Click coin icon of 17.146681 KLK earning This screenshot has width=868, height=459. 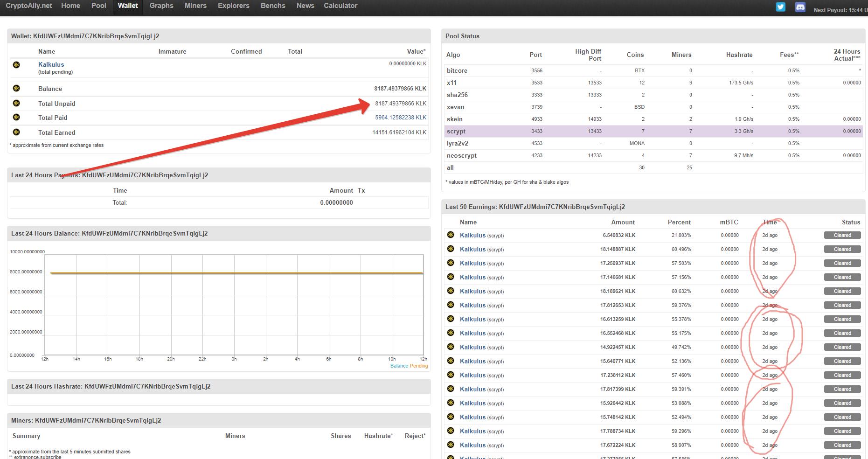coord(451,277)
